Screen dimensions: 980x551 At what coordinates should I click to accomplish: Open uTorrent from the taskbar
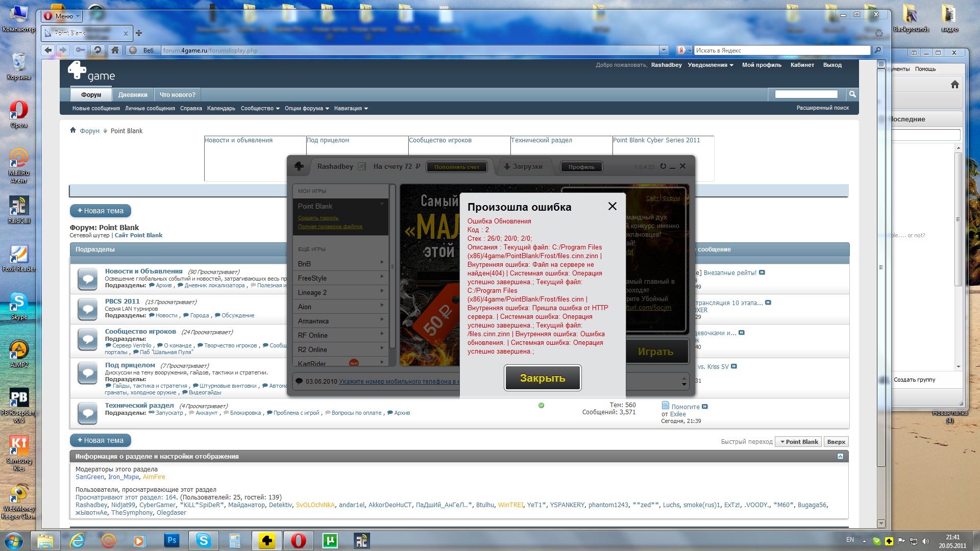[330, 540]
